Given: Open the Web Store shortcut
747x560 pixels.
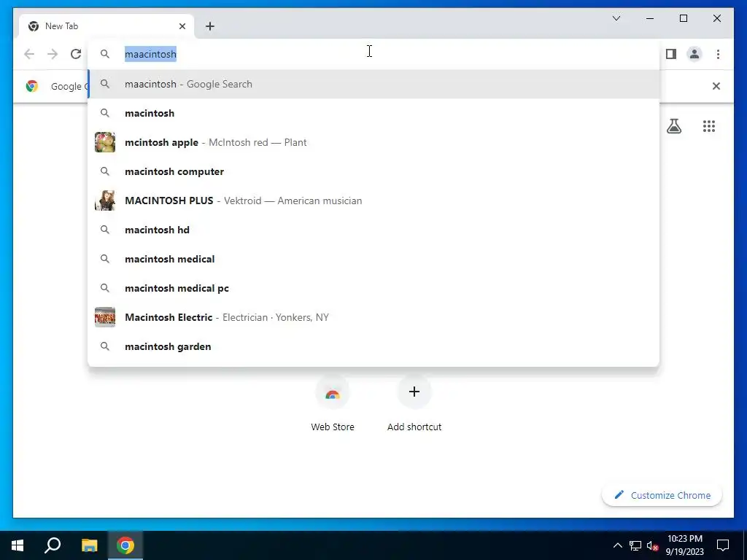Looking at the screenshot, I should 333,403.
